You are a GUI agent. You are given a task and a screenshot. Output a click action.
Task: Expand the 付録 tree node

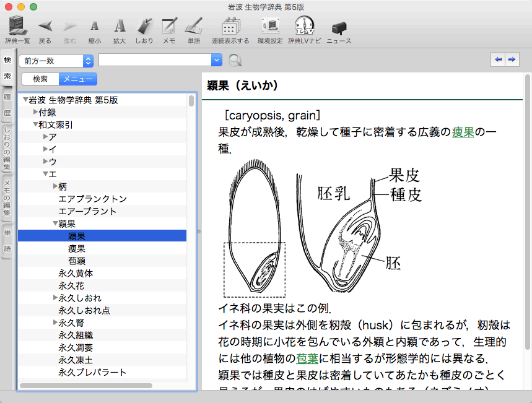pyautogui.click(x=36, y=112)
